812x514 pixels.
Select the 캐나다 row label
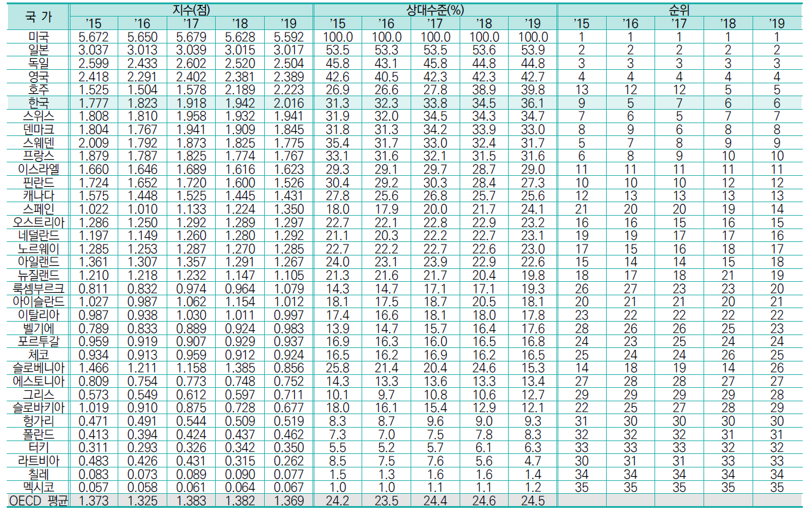click(x=38, y=195)
